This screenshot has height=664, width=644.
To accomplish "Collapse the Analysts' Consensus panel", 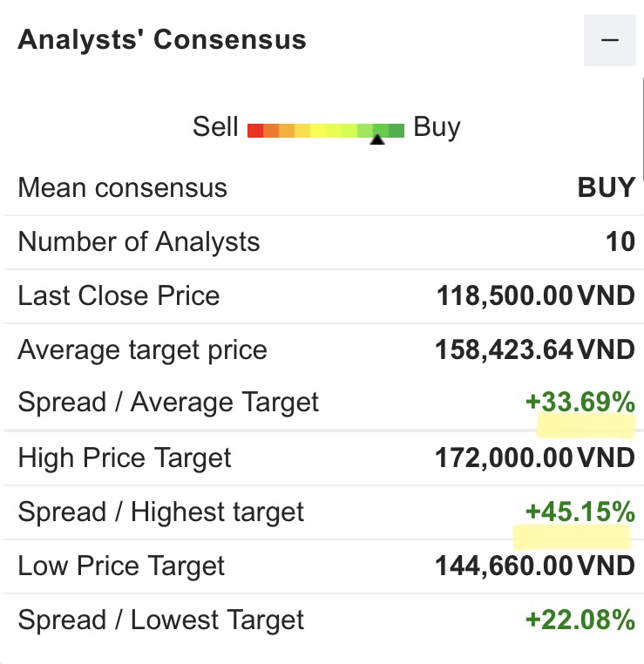I will (x=610, y=40).
